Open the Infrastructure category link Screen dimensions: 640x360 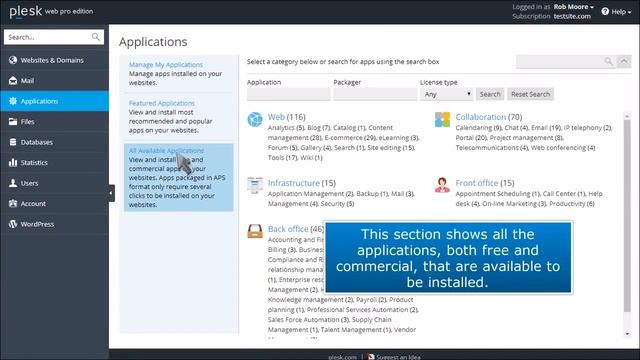tap(293, 183)
